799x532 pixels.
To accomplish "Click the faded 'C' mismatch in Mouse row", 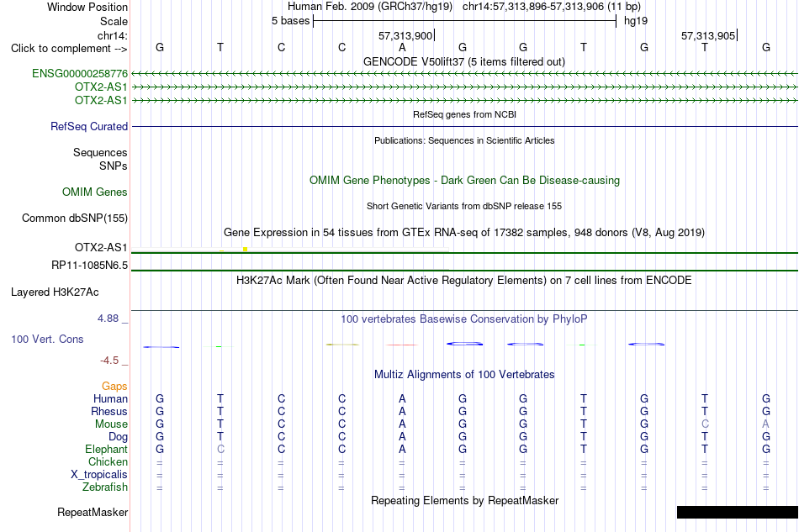I will [705, 424].
